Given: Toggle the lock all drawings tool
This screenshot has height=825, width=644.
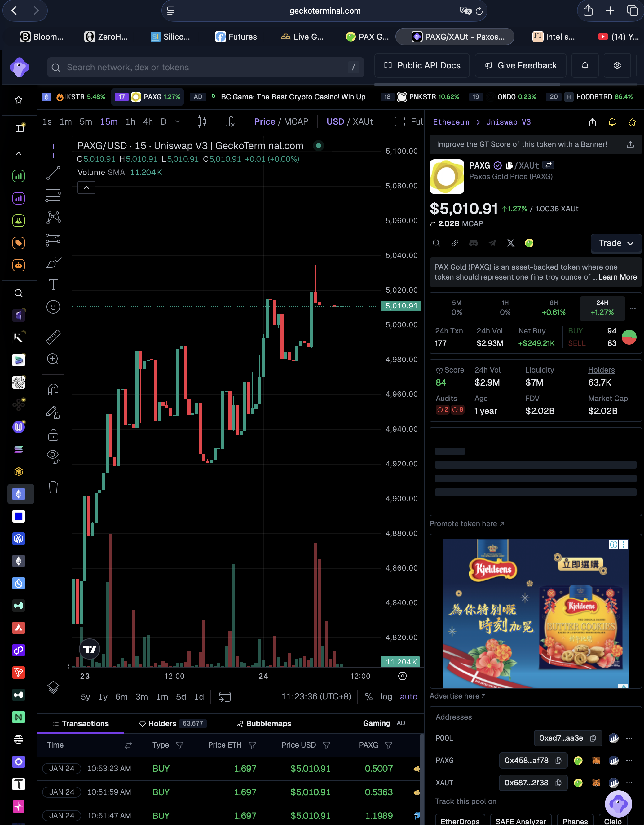Looking at the screenshot, I should point(53,435).
